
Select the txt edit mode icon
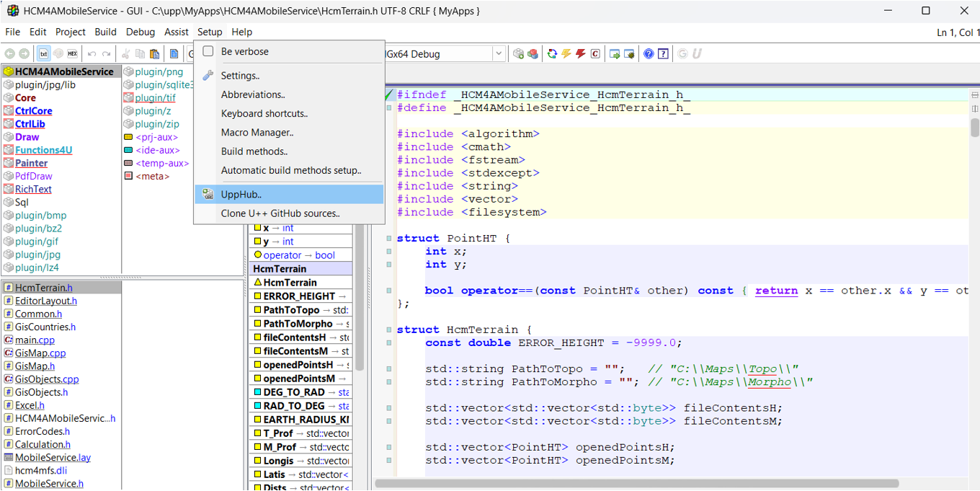point(44,54)
